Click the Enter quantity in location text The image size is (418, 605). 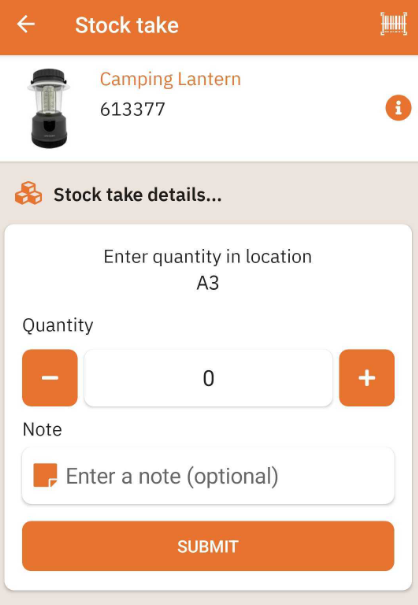(x=208, y=257)
